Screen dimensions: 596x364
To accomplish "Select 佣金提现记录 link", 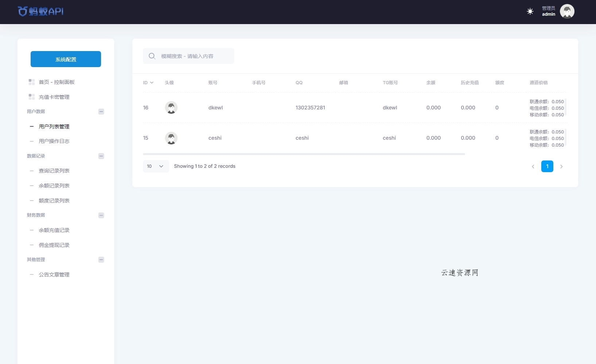I will (54, 245).
